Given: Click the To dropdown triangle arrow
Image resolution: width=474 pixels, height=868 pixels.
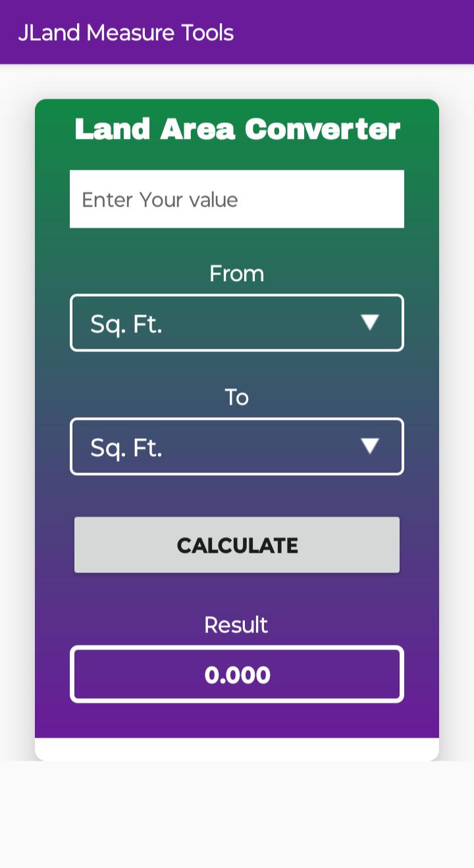Looking at the screenshot, I should pyautogui.click(x=370, y=446).
